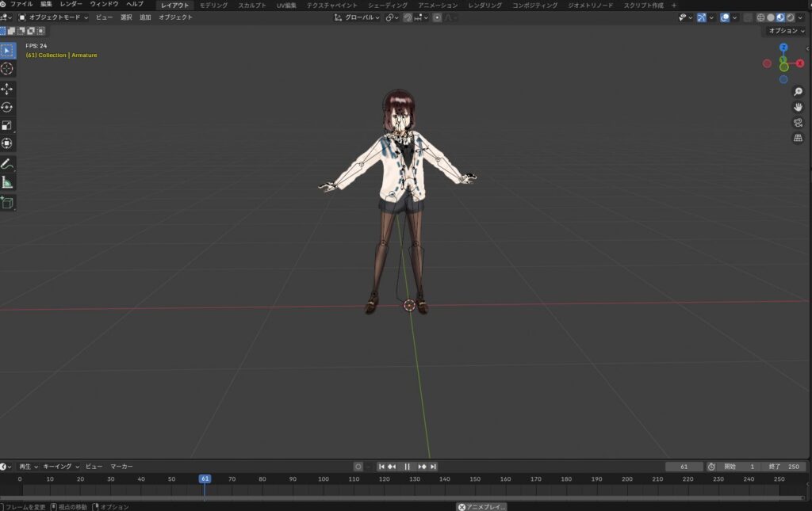
Task: Click the キーイング button in timeline
Action: [x=60, y=467]
